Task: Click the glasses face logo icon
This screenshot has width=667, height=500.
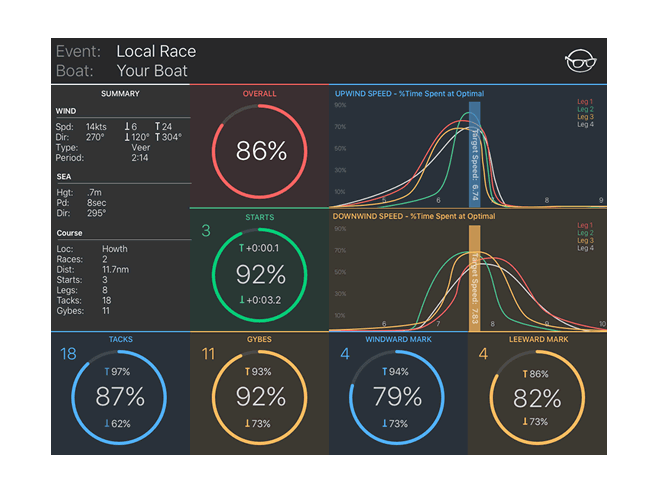Action: (579, 61)
